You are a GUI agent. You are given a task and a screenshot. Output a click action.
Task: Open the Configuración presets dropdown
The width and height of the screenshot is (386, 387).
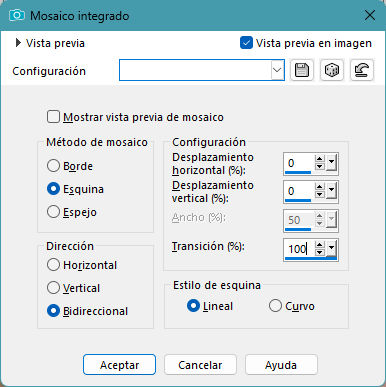click(277, 70)
